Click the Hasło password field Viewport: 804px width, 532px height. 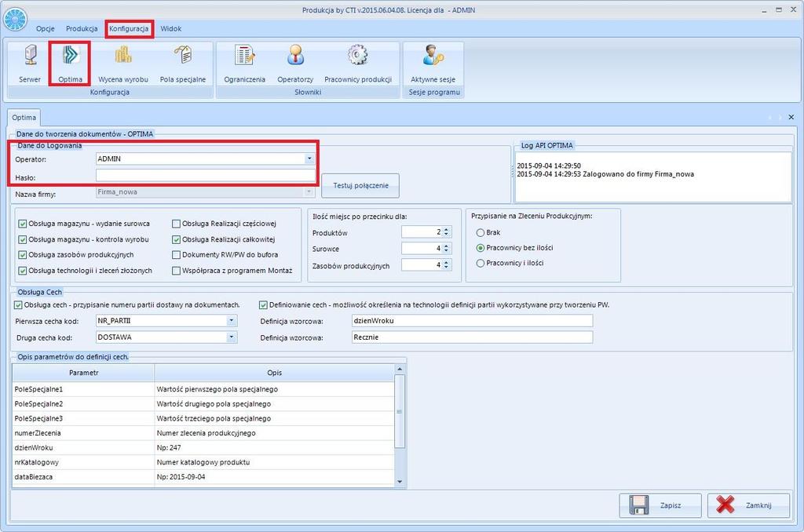click(206, 176)
